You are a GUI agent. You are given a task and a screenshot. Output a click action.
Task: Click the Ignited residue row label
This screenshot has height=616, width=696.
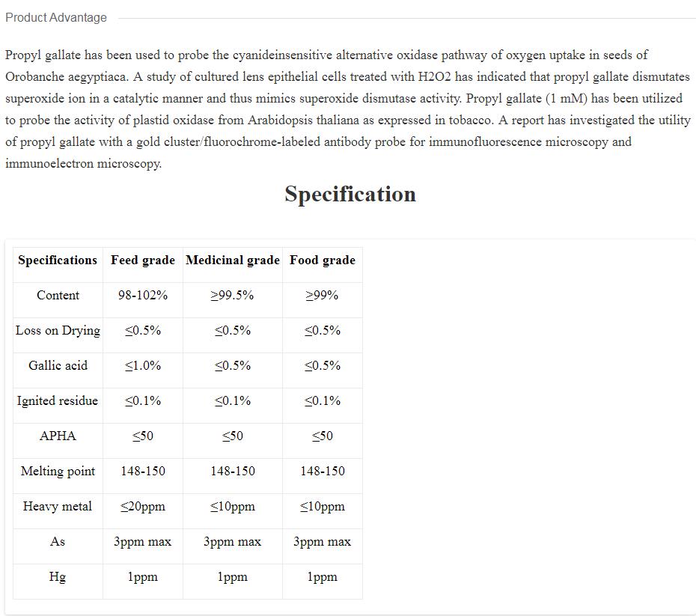click(58, 400)
